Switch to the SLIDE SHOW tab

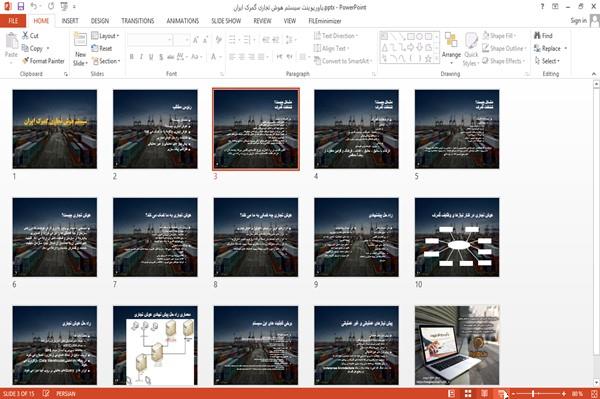coord(226,21)
